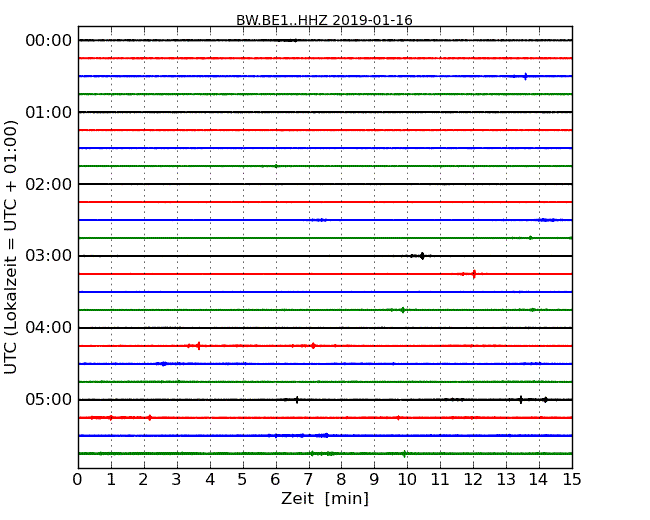This screenshot has height=520, width=650.
Task: Click x-axis tick label 0
Action: [x=78, y=480]
